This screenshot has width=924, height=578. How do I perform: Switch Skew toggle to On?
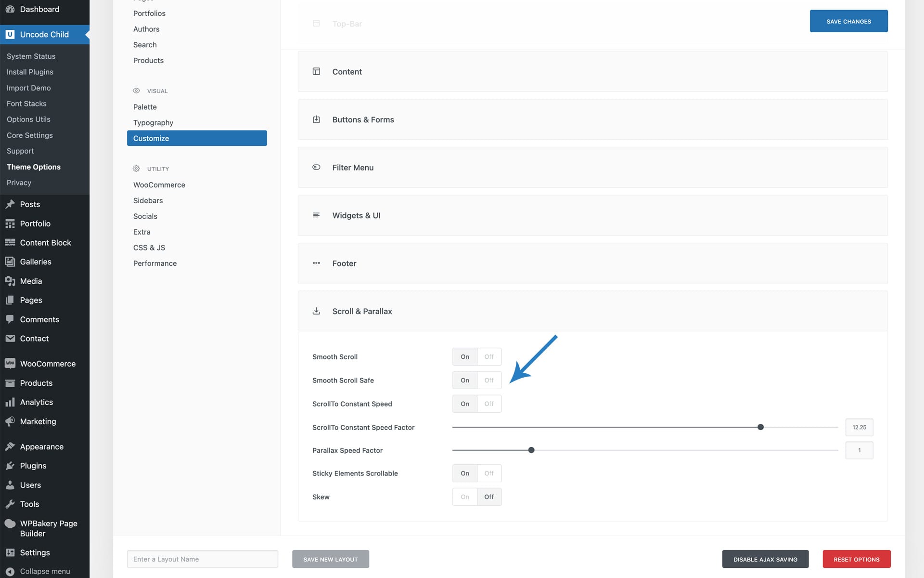coord(464,497)
